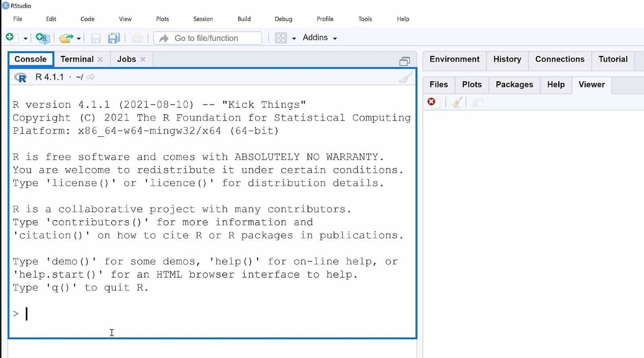The width and height of the screenshot is (644, 358).
Task: Switch to the Plots tab
Action: (472, 84)
